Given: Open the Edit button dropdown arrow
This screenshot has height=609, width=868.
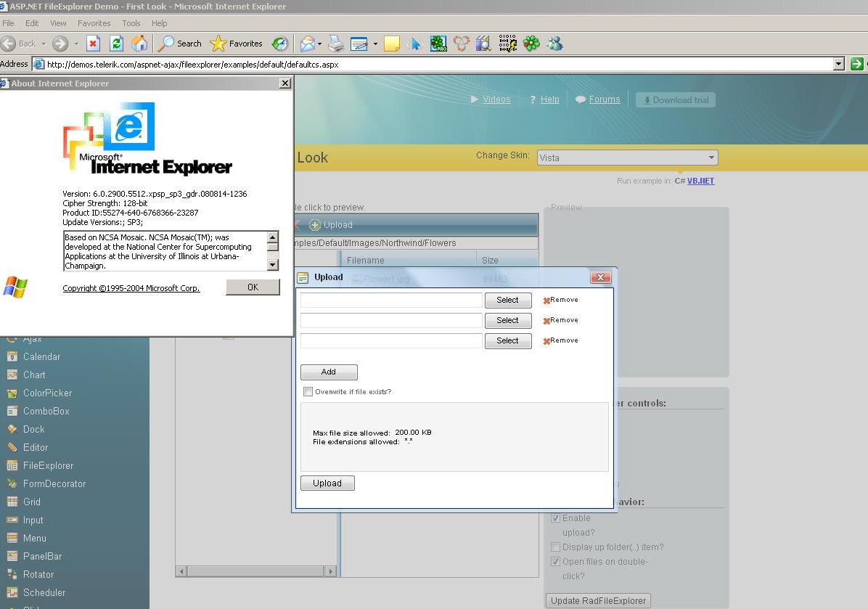Looking at the screenshot, I should tap(375, 43).
